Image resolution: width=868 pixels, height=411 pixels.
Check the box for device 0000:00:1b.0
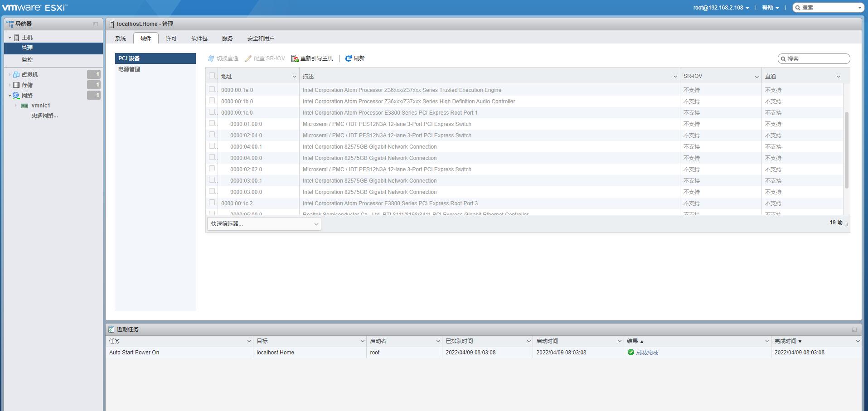click(x=212, y=101)
